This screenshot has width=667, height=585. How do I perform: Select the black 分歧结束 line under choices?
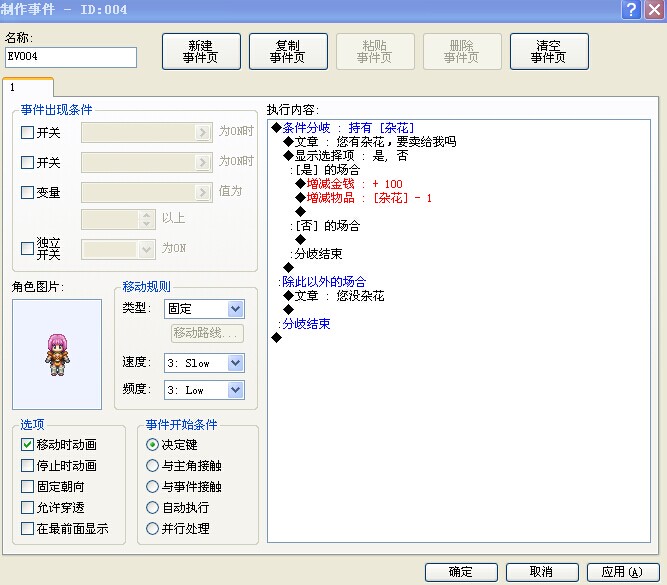pos(316,254)
